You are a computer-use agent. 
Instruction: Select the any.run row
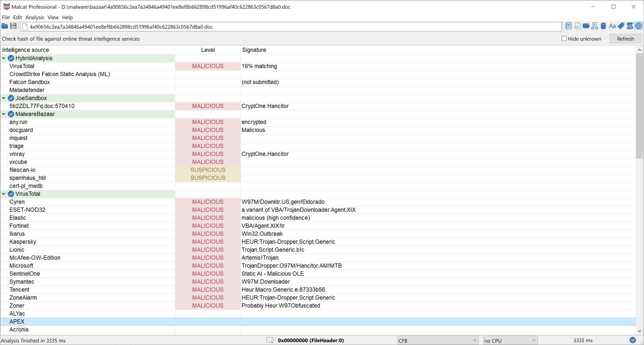[x=318, y=122]
